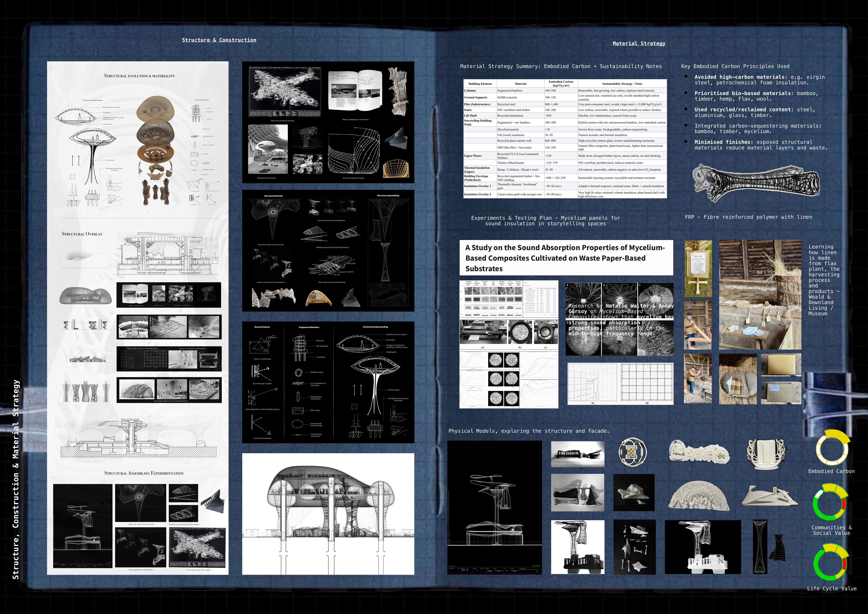This screenshot has width=868, height=614.
Task: Click the "Learning how linen is made" note
Action: point(824,280)
